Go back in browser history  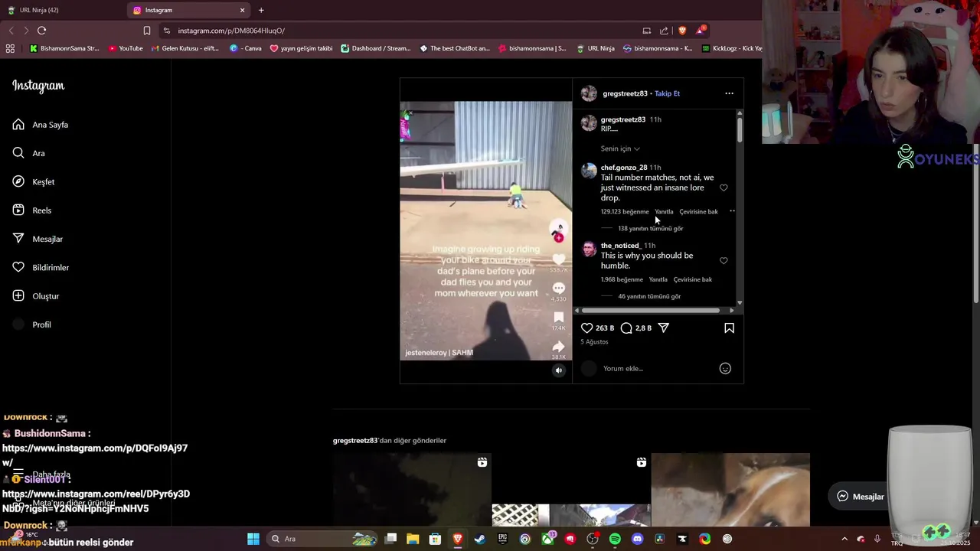11,31
